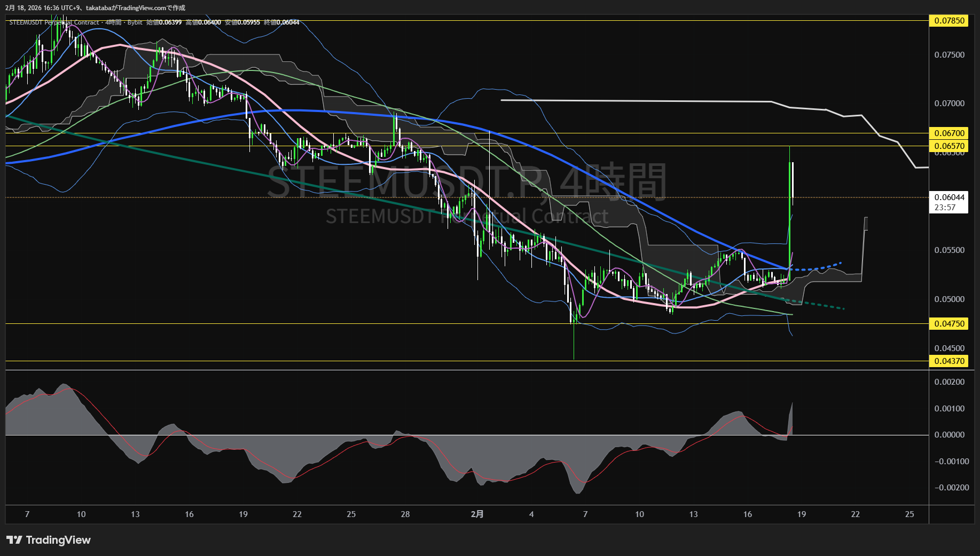Click the STEEMUSDT Perpetual Contract legend title
This screenshot has width=980, height=556.
[54, 22]
